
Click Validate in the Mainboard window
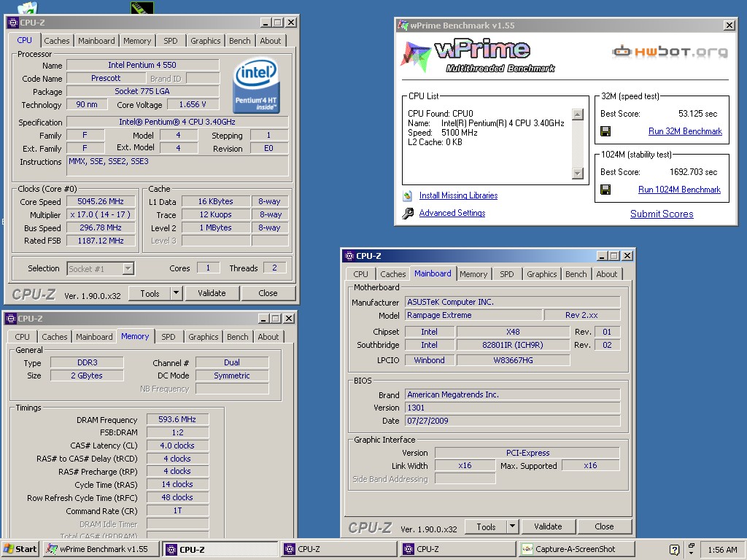pyautogui.click(x=548, y=526)
